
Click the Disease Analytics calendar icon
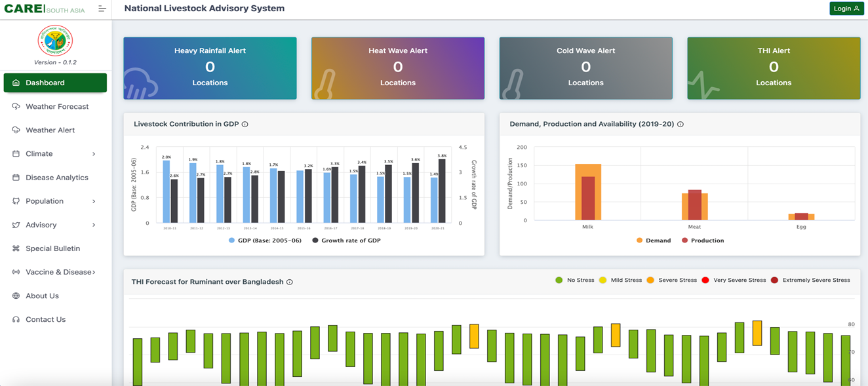tap(16, 177)
